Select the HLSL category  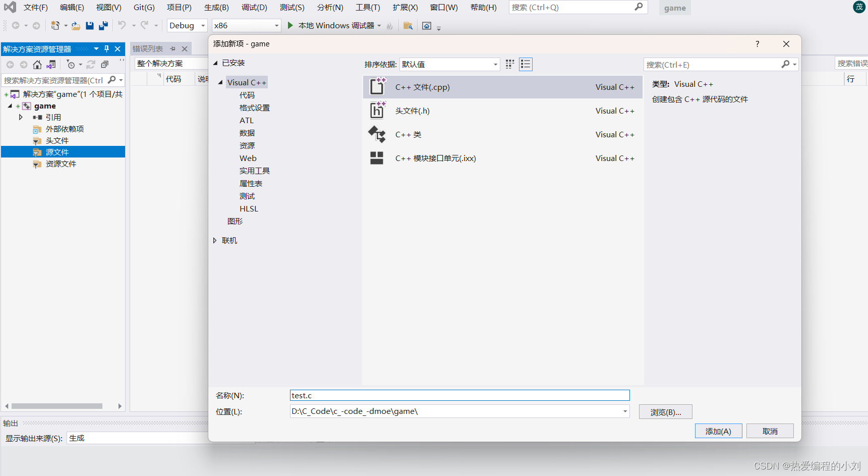(249, 208)
